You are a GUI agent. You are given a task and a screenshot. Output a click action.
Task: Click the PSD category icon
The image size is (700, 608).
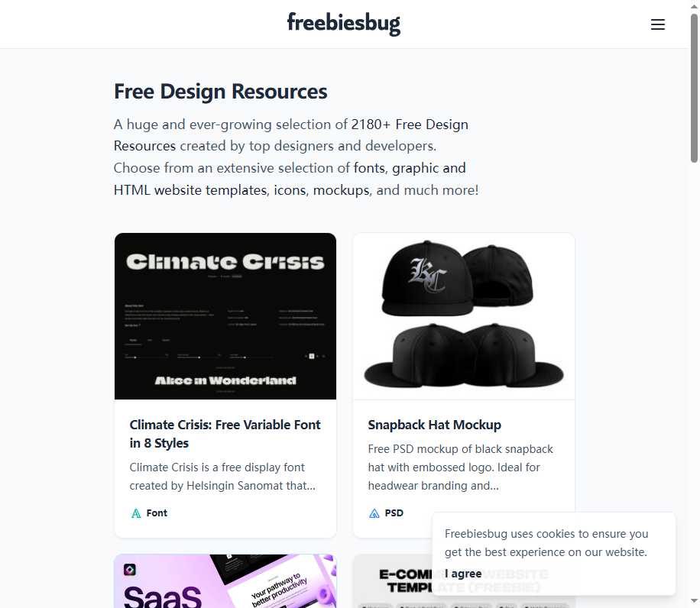[374, 513]
